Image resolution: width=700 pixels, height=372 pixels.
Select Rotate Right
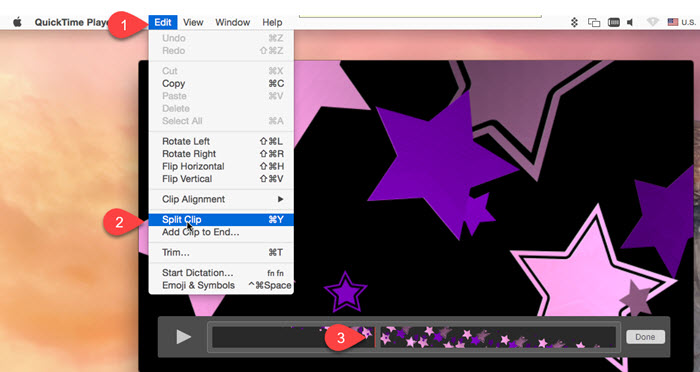coord(221,154)
